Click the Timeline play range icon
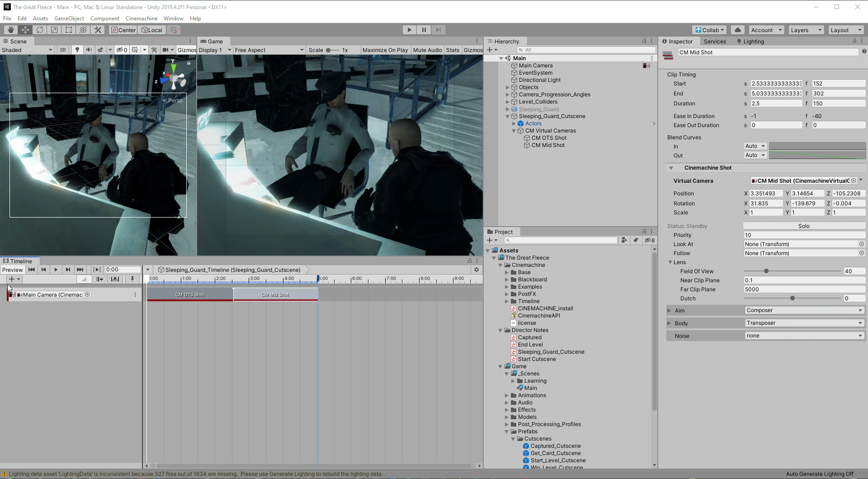The image size is (868, 479). pyautogui.click(x=97, y=270)
